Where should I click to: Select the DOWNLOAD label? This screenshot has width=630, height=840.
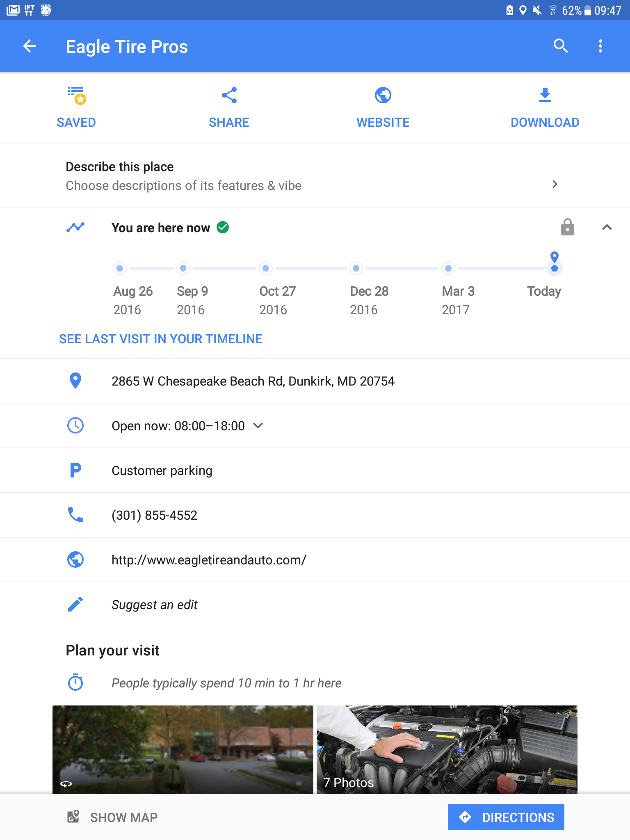(545, 122)
